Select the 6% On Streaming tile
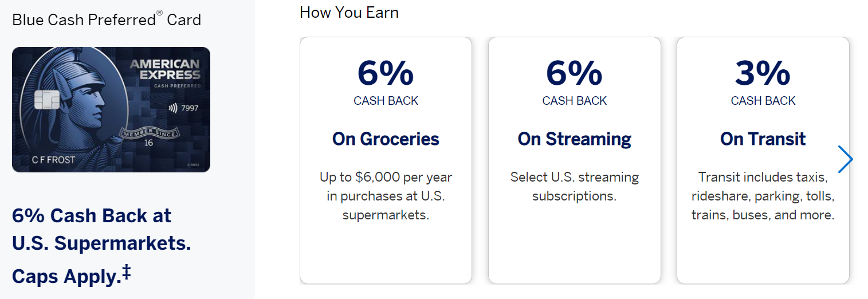 [x=574, y=160]
